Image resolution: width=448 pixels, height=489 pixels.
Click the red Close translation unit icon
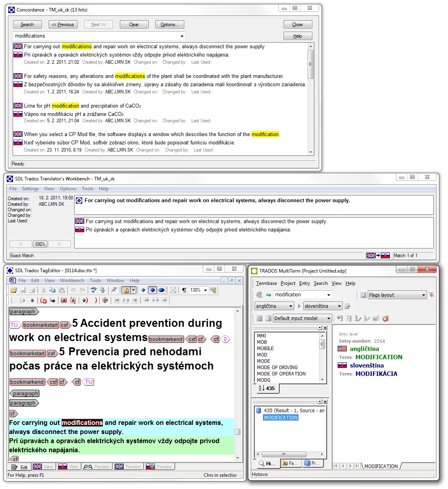(43, 301)
